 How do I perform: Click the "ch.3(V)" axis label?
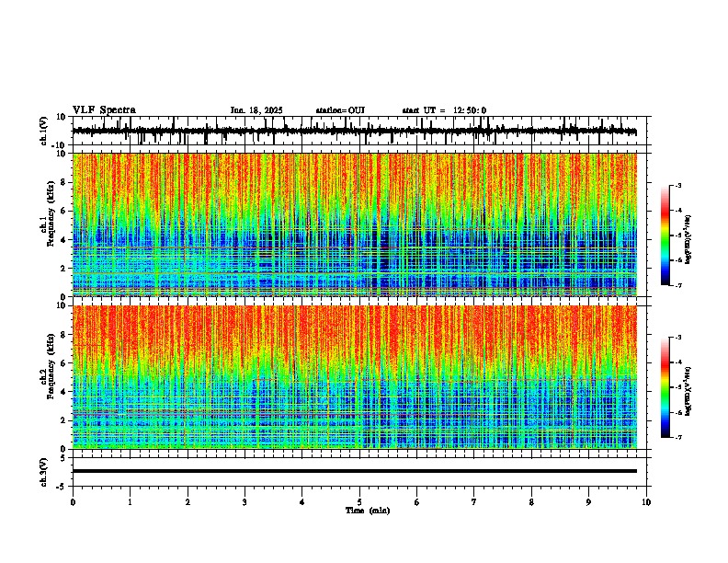pos(44,472)
